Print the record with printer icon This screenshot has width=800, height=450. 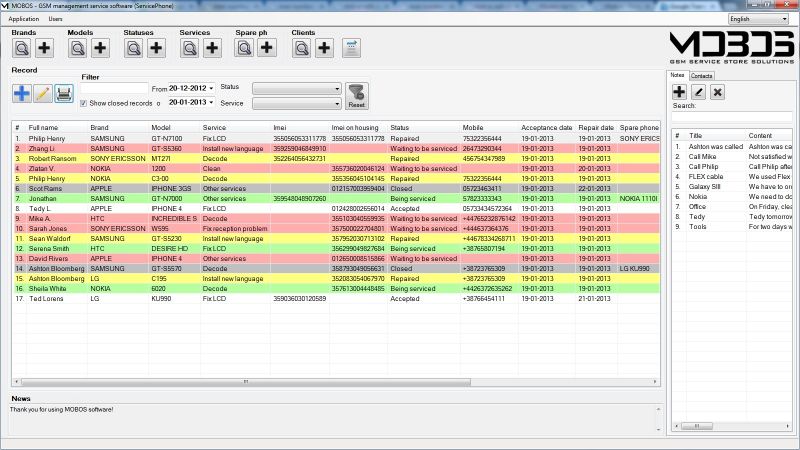(x=64, y=93)
